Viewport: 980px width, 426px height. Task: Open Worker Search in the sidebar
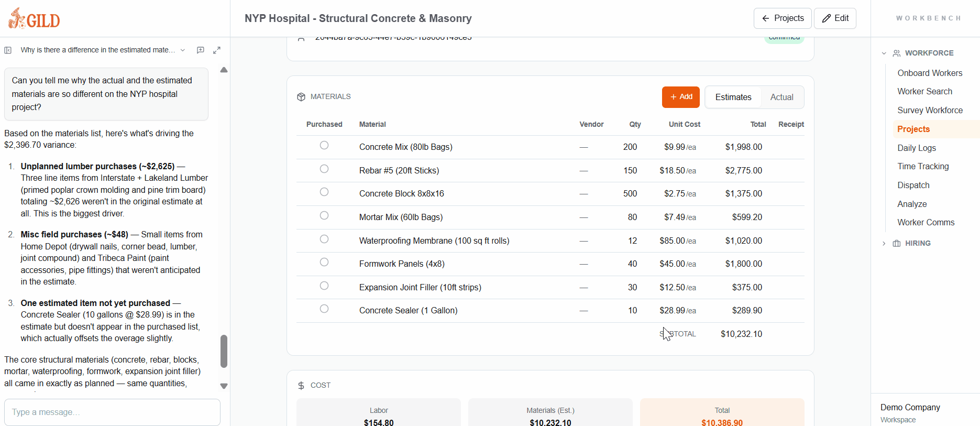(924, 92)
